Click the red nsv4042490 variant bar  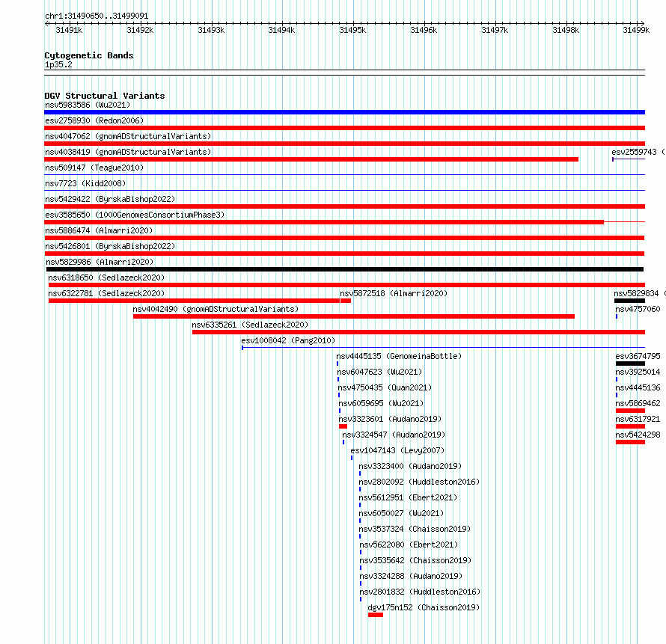point(354,316)
